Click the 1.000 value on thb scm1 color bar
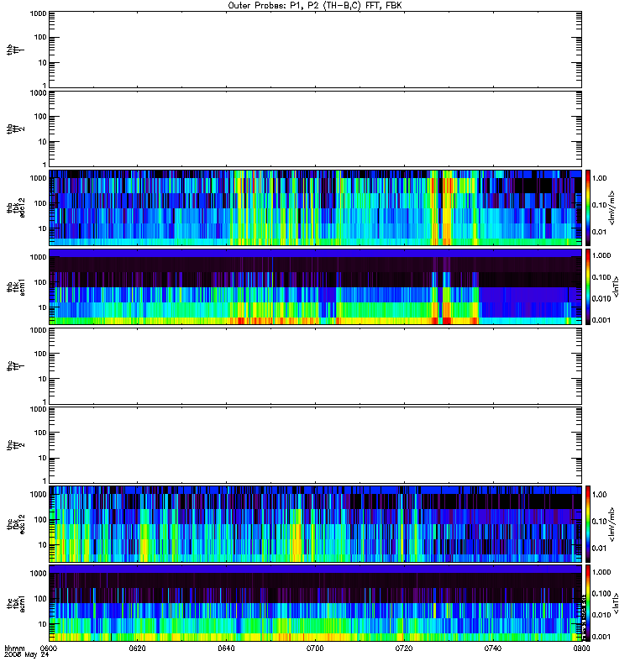This screenshot has width=630, height=672. coord(601,256)
